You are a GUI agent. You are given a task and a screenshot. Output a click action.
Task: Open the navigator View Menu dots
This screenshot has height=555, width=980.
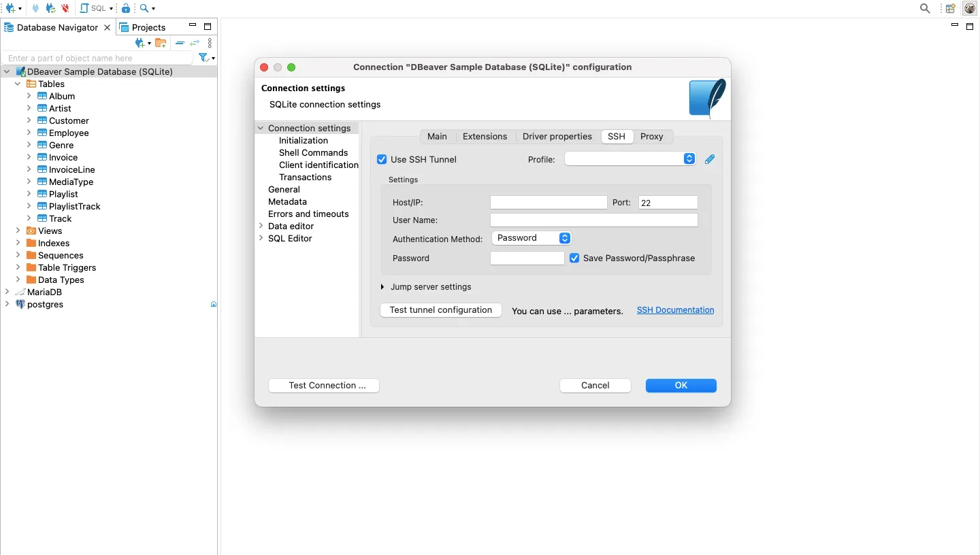click(x=210, y=43)
